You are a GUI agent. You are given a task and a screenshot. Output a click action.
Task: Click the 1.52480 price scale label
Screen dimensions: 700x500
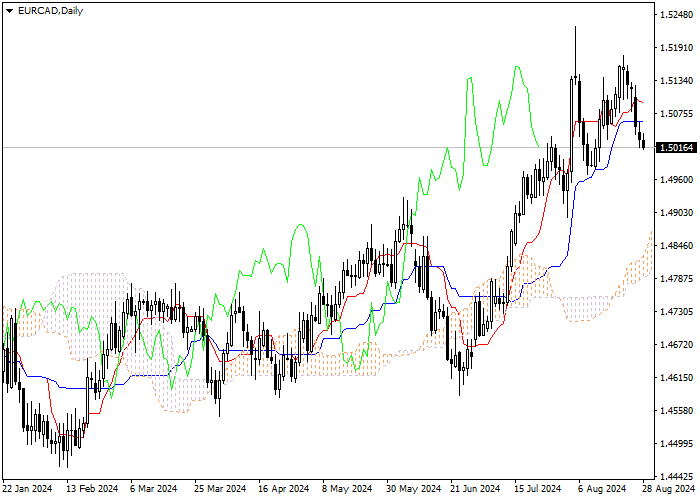click(676, 15)
